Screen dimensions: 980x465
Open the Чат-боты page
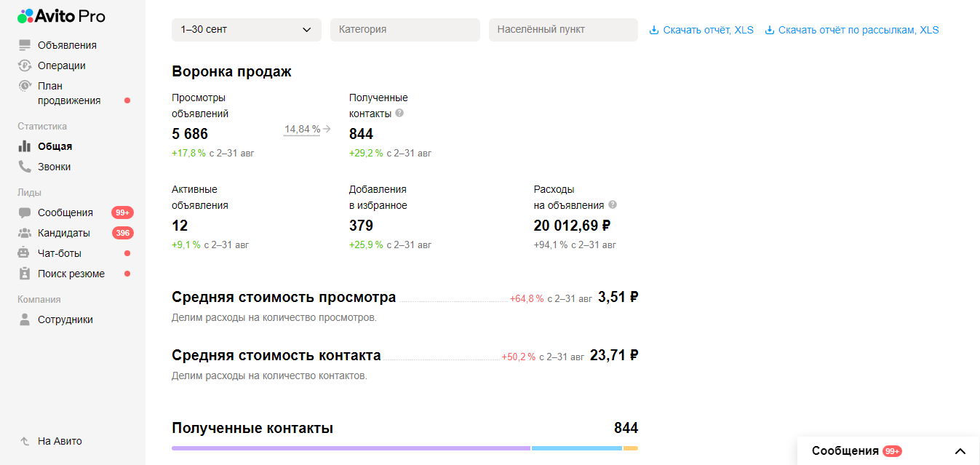tap(60, 253)
